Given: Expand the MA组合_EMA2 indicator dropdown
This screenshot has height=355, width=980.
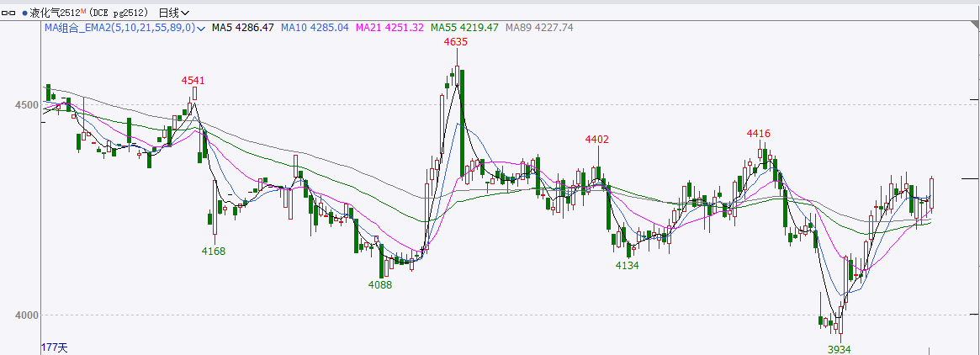Looking at the screenshot, I should pos(199,28).
